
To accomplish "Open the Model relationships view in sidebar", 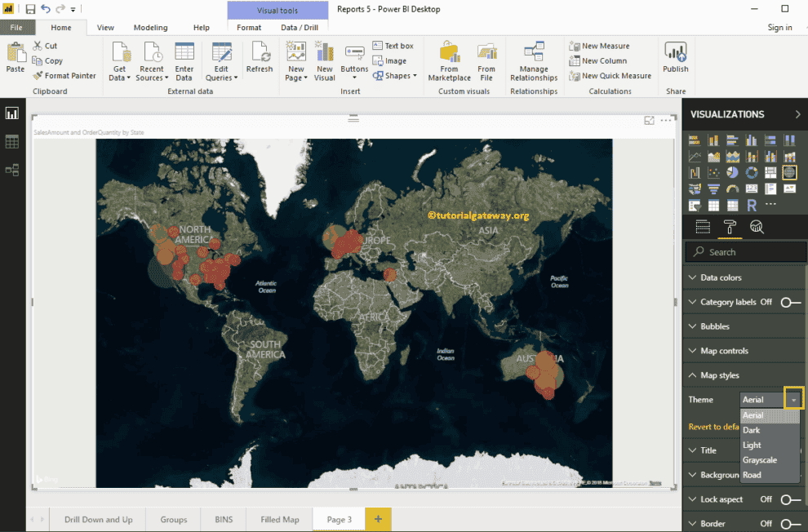I will (x=11, y=170).
